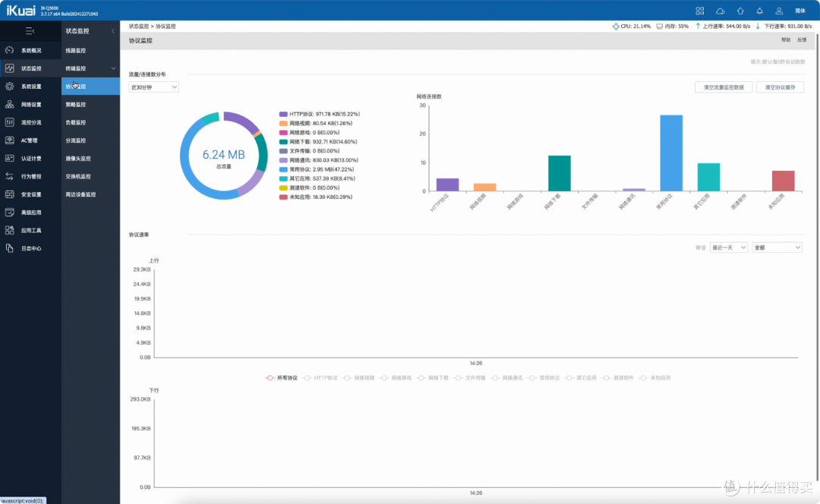Screen dimensions: 820x504
Task: Click the cloud icon in header
Action: [x=720, y=11]
